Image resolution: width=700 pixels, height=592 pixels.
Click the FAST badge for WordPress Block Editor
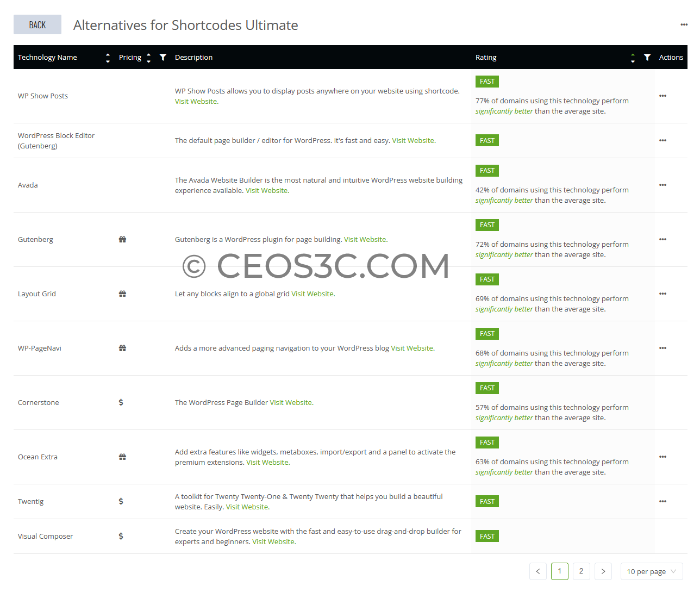[x=487, y=140]
